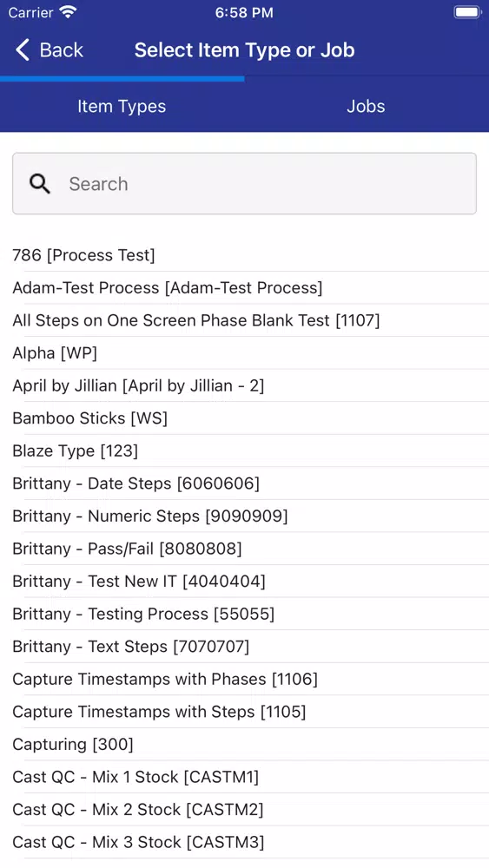Choose Blaze Type [123]
The width and height of the screenshot is (489, 868).
click(x=244, y=451)
